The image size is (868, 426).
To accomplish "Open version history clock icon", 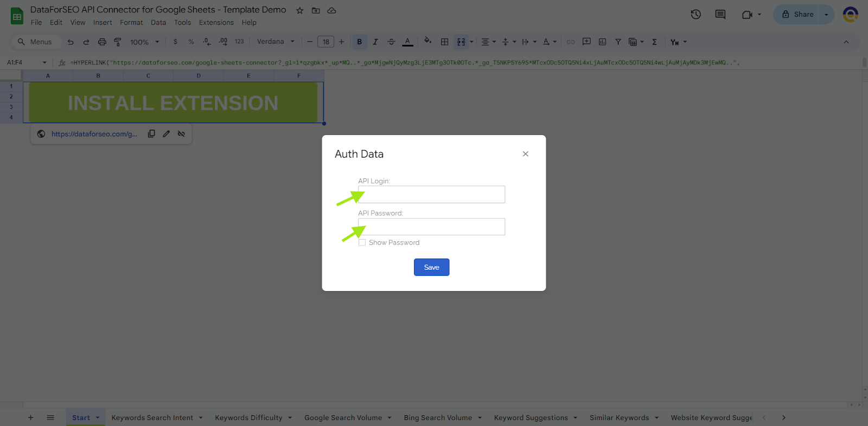I will click(696, 15).
